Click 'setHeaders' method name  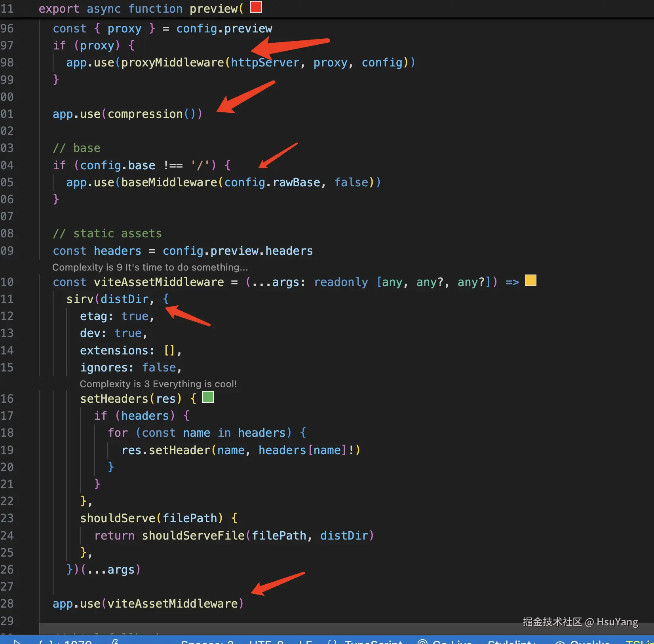click(x=114, y=399)
